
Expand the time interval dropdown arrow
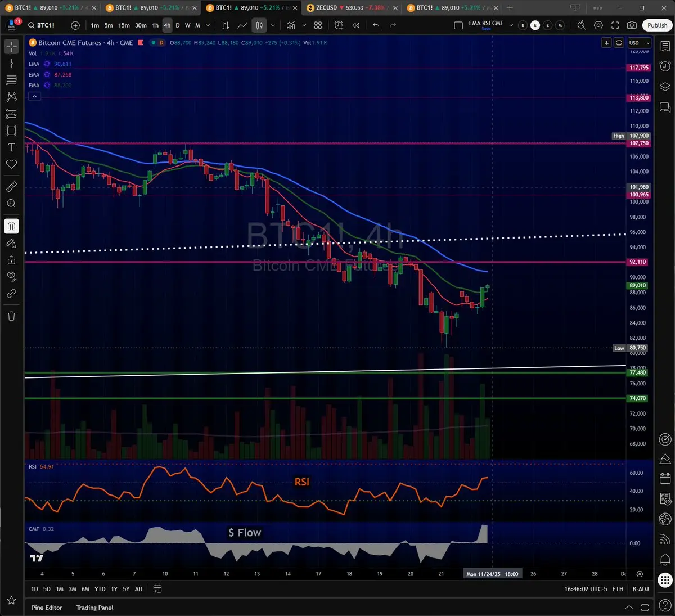pos(208,25)
